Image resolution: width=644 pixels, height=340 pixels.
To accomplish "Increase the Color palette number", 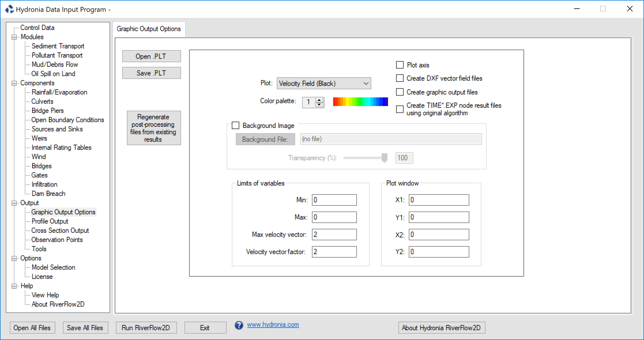I will (x=319, y=100).
